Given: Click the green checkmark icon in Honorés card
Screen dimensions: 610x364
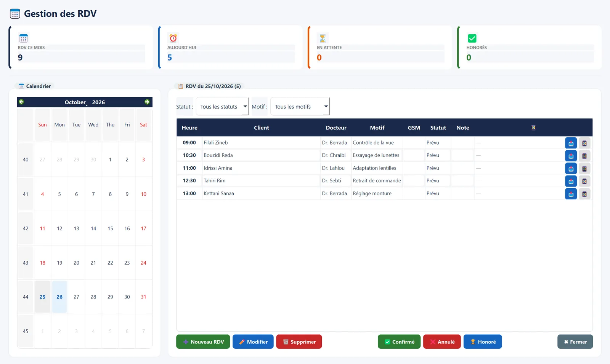Looking at the screenshot, I should point(472,38).
